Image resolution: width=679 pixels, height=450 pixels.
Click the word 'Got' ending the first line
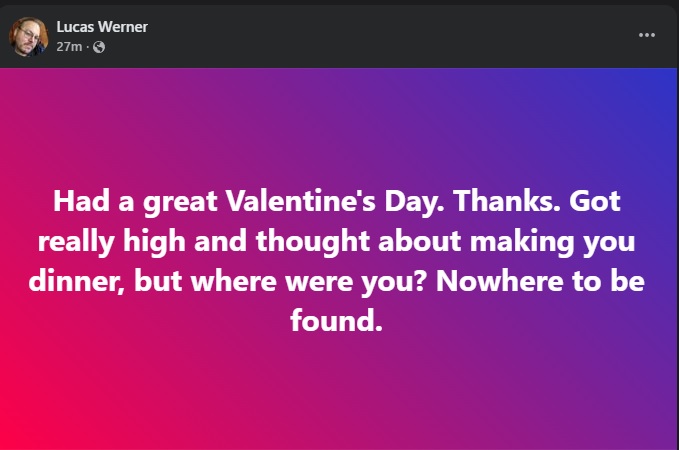(595, 201)
